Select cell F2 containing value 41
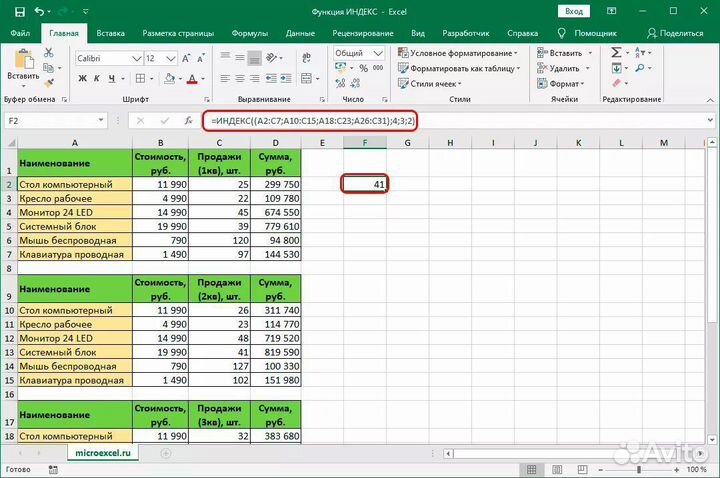Screen dimensions: 720x478 point(364,184)
